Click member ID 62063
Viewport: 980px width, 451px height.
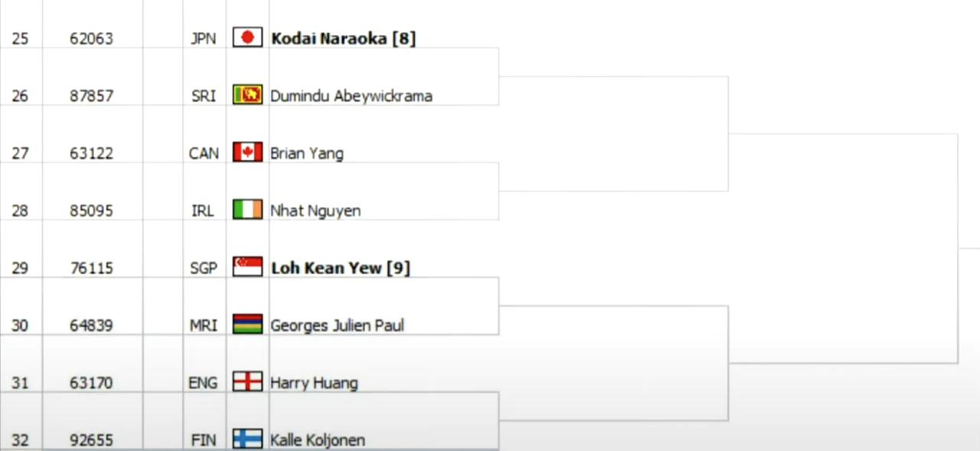pos(91,38)
